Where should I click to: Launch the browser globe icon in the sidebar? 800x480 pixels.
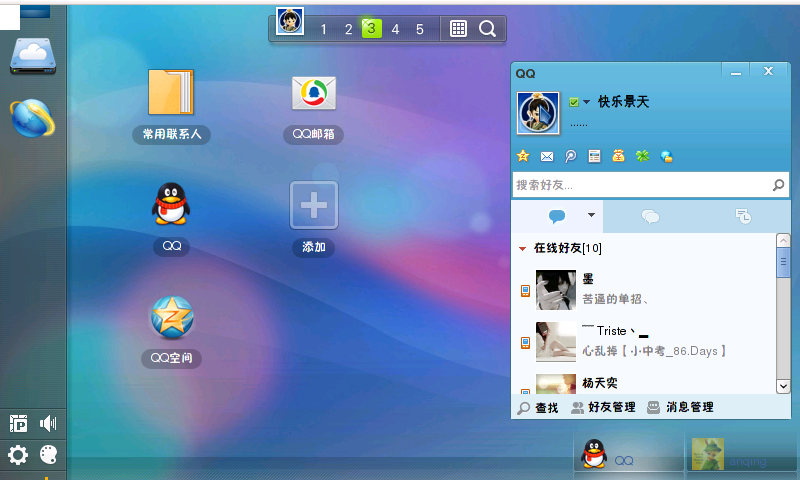coord(33,118)
